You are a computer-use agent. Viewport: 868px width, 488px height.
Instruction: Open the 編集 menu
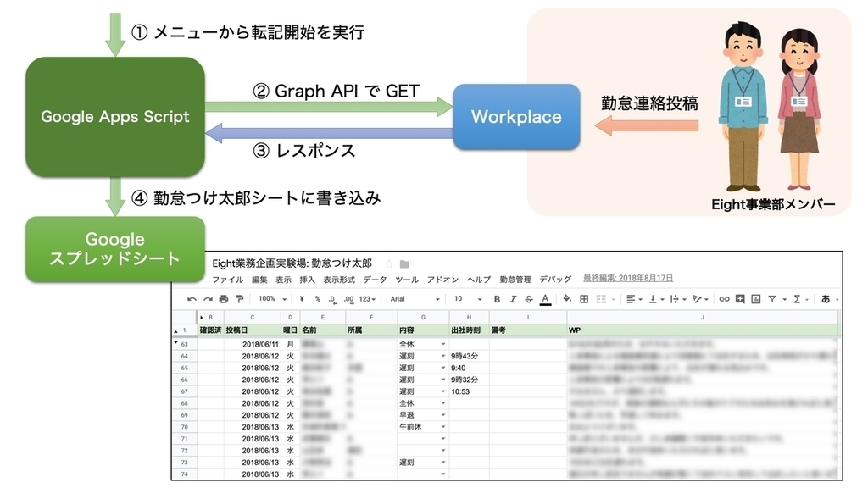pos(259,280)
